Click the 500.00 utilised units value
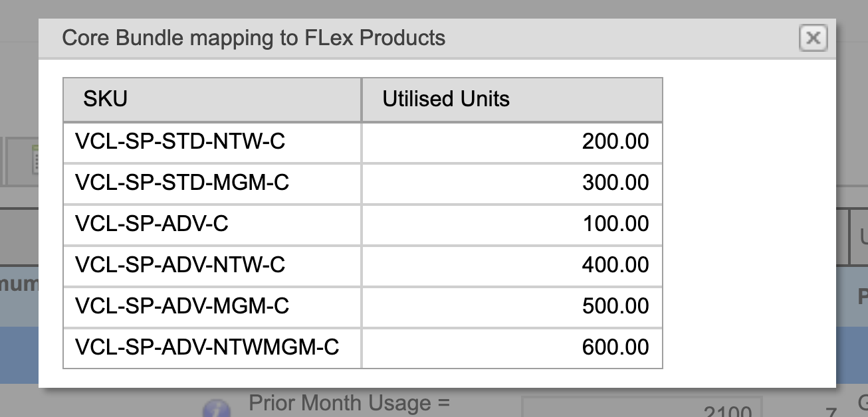Screen dimensions: 868x417 [x=615, y=306]
